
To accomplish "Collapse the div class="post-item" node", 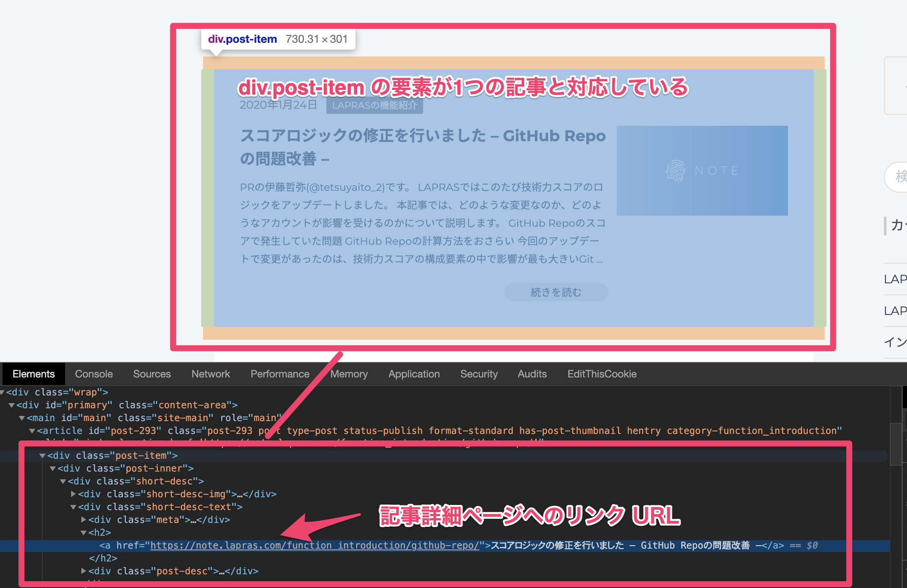I will pyautogui.click(x=42, y=456).
